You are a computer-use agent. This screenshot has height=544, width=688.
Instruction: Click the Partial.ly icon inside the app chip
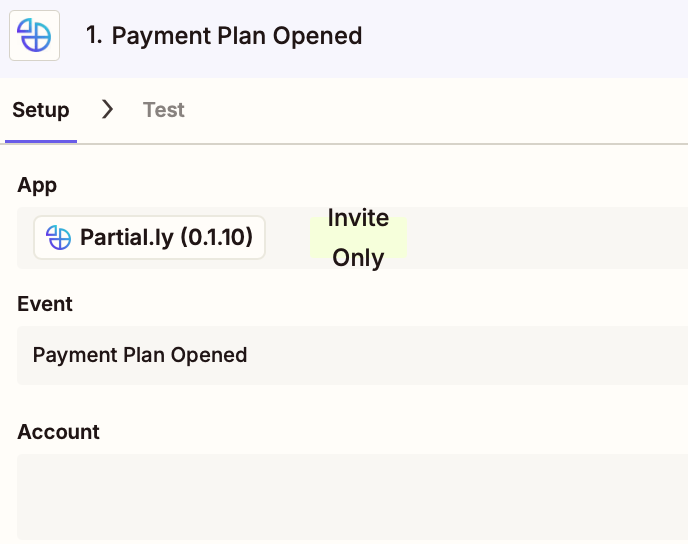coord(59,238)
